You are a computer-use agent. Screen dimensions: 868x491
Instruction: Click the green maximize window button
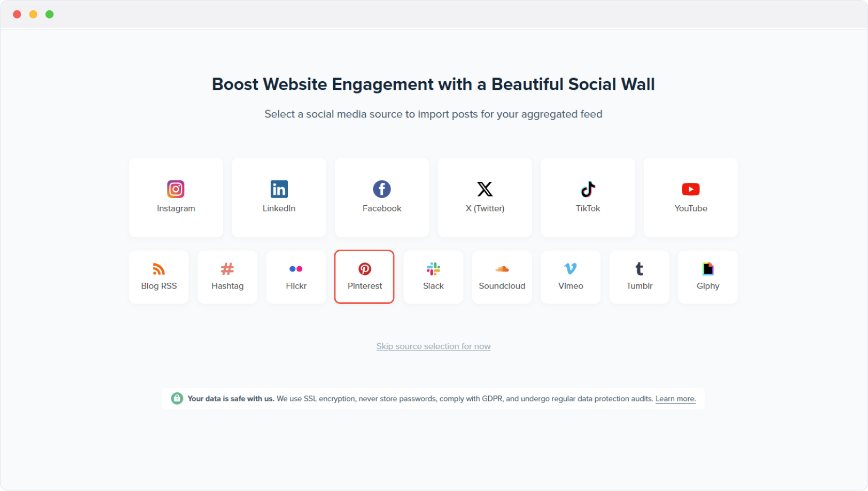[x=50, y=14]
